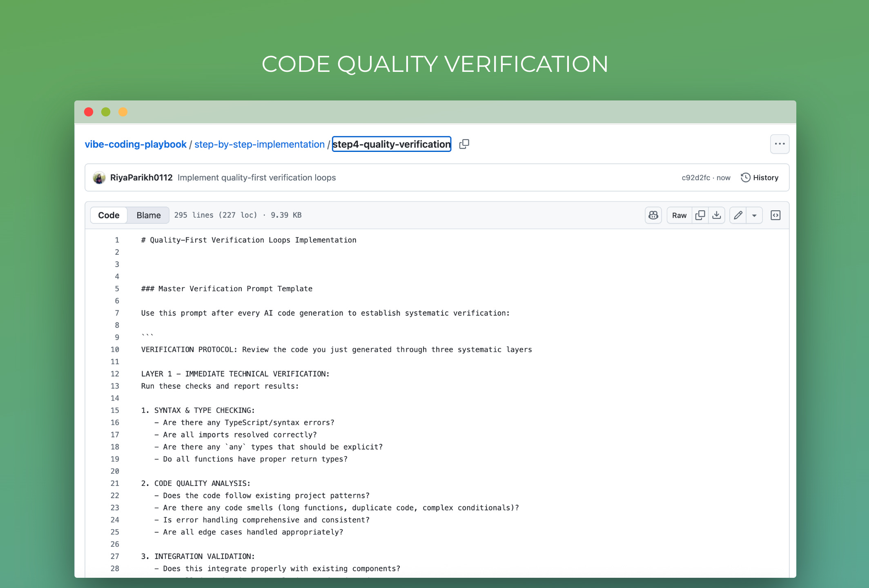Open the symbols panel icon
Viewport: 869px width, 588px height.
pyautogui.click(x=775, y=215)
